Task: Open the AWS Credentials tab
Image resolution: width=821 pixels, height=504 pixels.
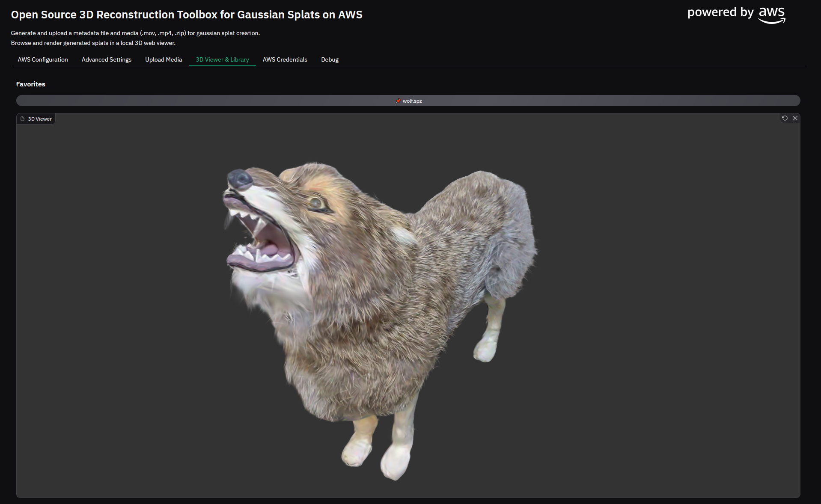Action: (285, 59)
